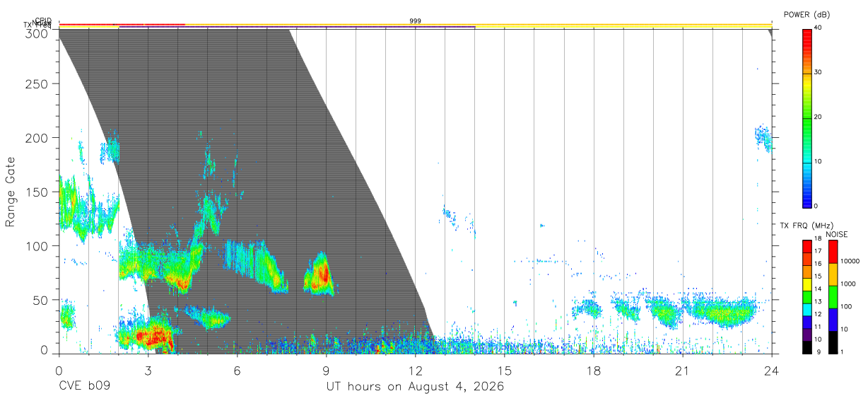
Task: Click the elongated echo band between 21 and 23 UT
Action: [720, 311]
